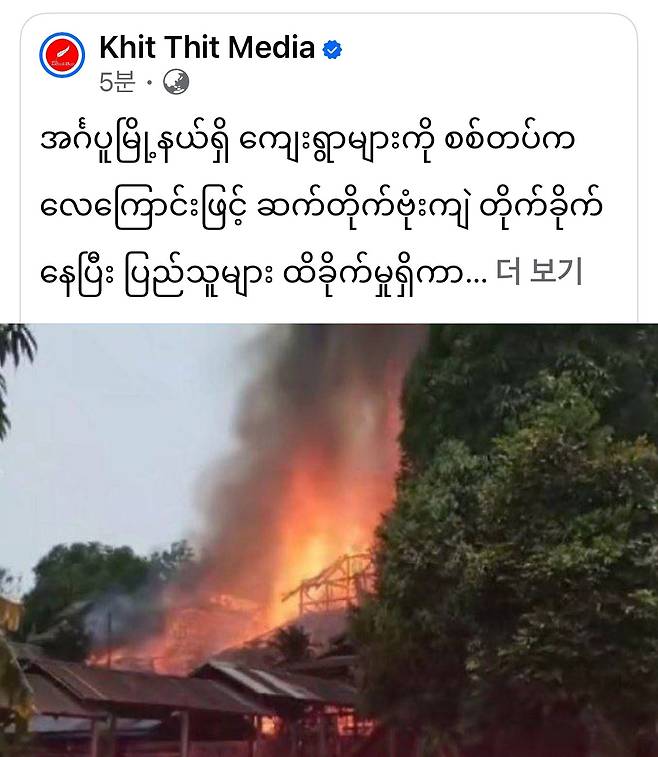The height and width of the screenshot is (757, 658).
Task: Click the first line of Burmese post text
Action: click(307, 142)
